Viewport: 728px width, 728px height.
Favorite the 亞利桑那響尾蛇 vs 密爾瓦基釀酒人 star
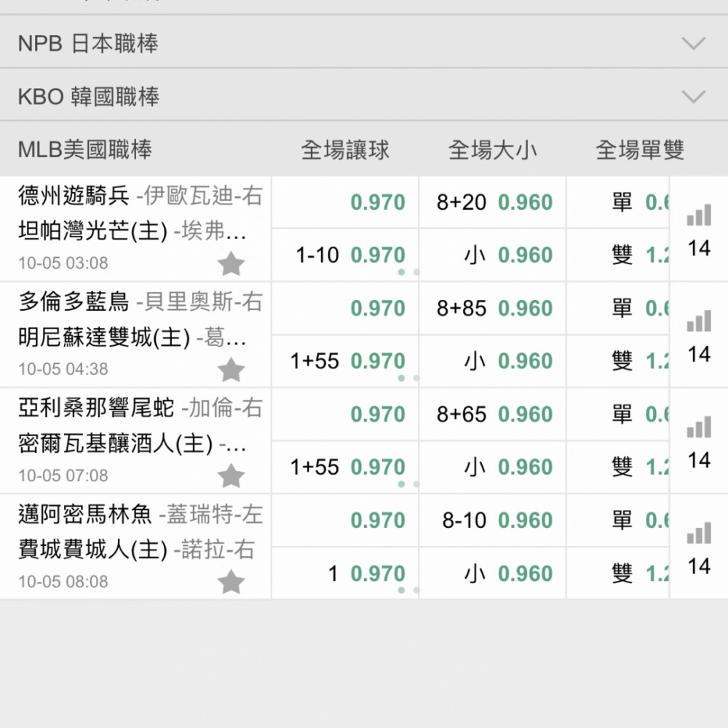tap(231, 476)
